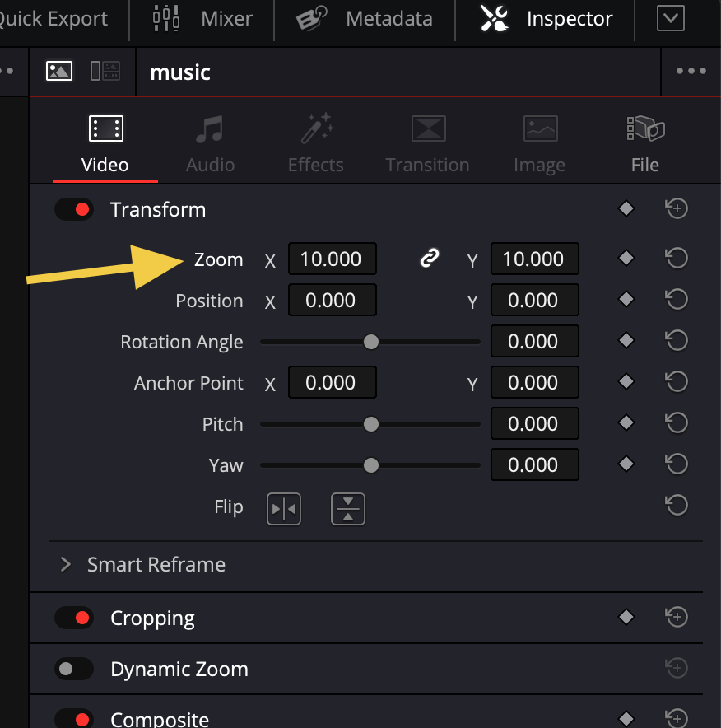Click the Position Y input field
The width and height of the screenshot is (721, 728).
tap(534, 300)
